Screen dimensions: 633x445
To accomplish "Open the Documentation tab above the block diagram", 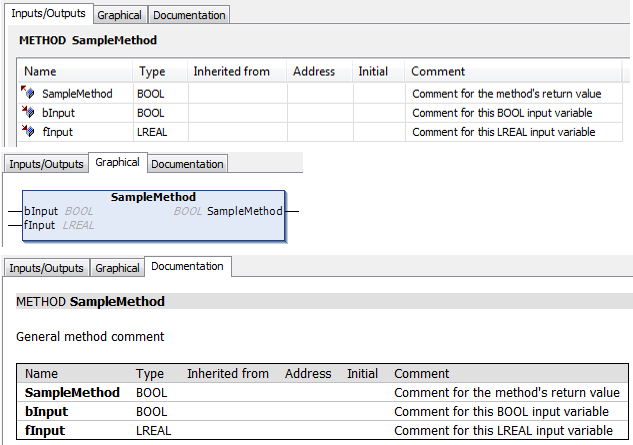I will 187,164.
